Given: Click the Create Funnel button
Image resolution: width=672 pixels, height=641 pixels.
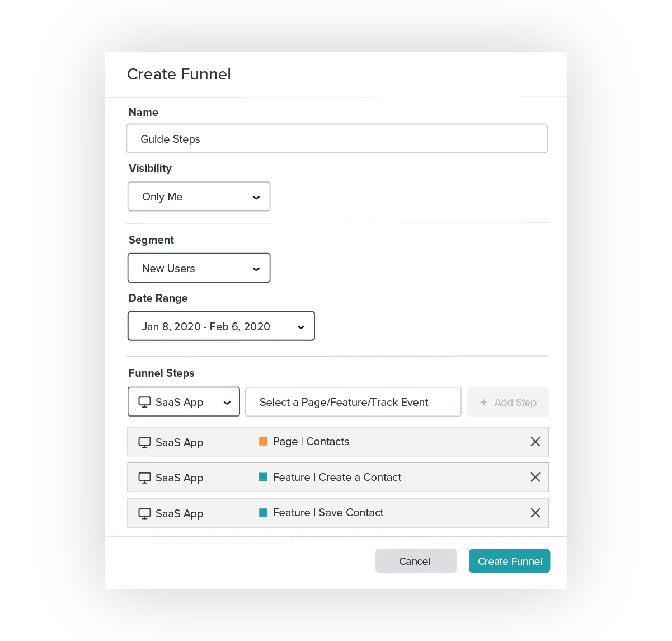Looking at the screenshot, I should [509, 561].
